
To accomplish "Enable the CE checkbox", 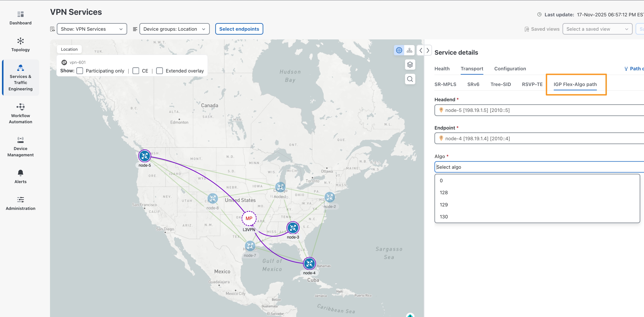I will pyautogui.click(x=136, y=71).
